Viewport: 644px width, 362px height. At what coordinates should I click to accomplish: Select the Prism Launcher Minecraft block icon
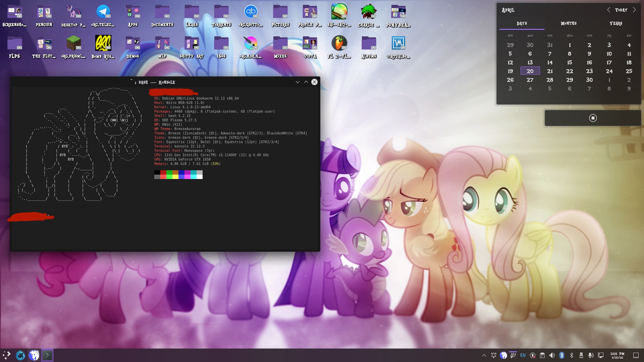click(x=73, y=43)
